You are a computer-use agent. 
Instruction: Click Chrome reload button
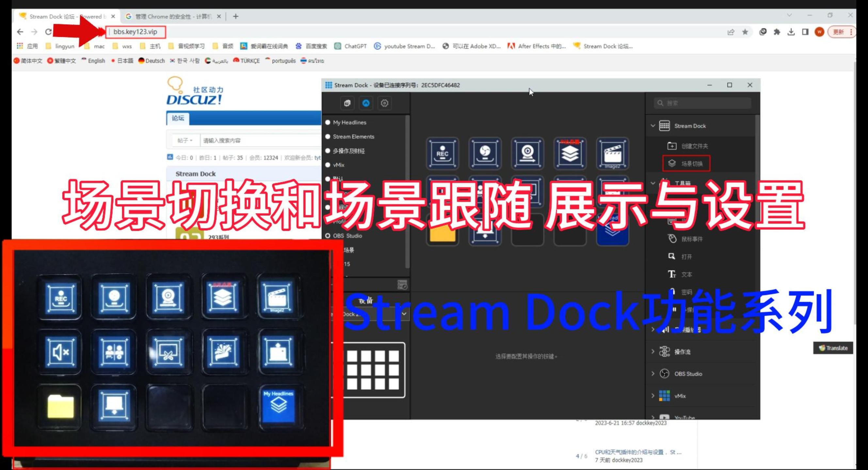pos(49,32)
